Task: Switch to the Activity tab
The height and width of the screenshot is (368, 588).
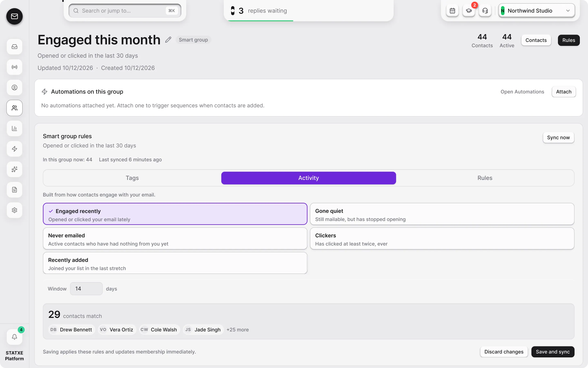Action: click(x=308, y=178)
